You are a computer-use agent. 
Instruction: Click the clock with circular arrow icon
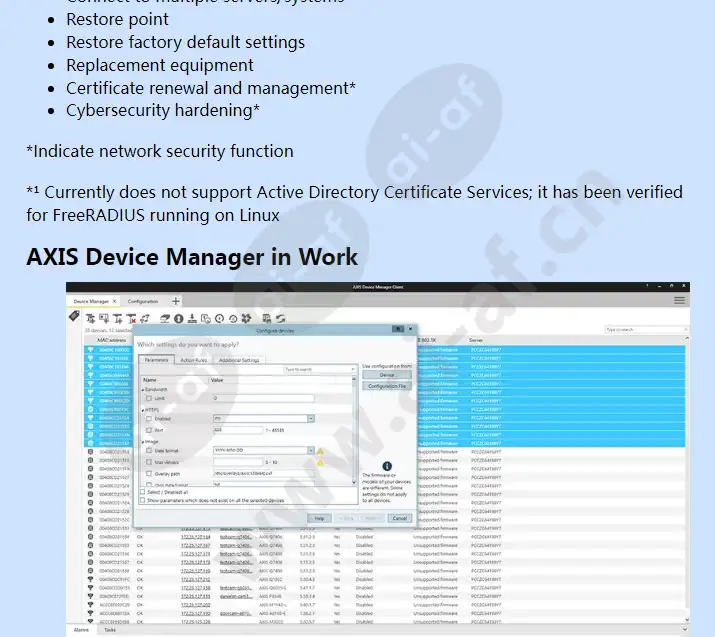233,319
